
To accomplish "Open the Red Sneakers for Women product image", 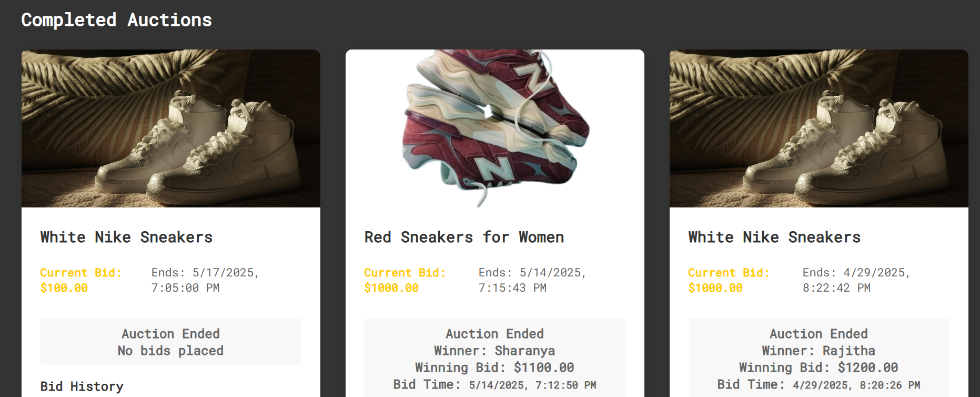I will click(494, 128).
